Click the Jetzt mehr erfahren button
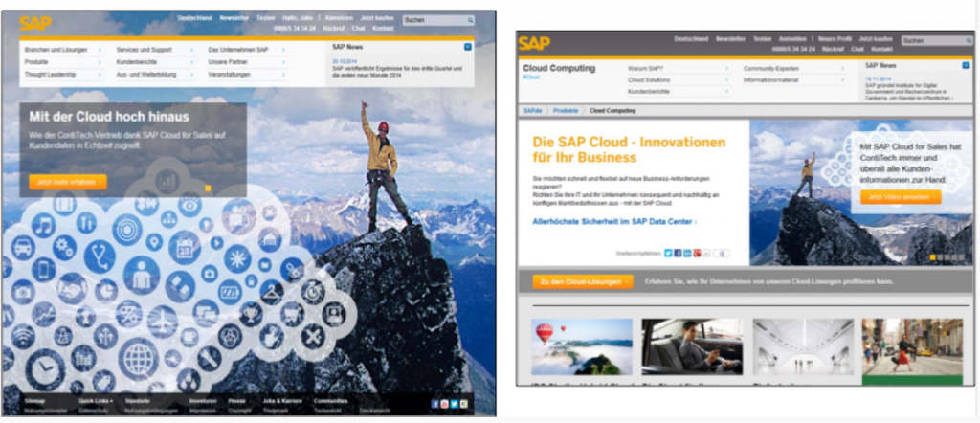 (68, 183)
